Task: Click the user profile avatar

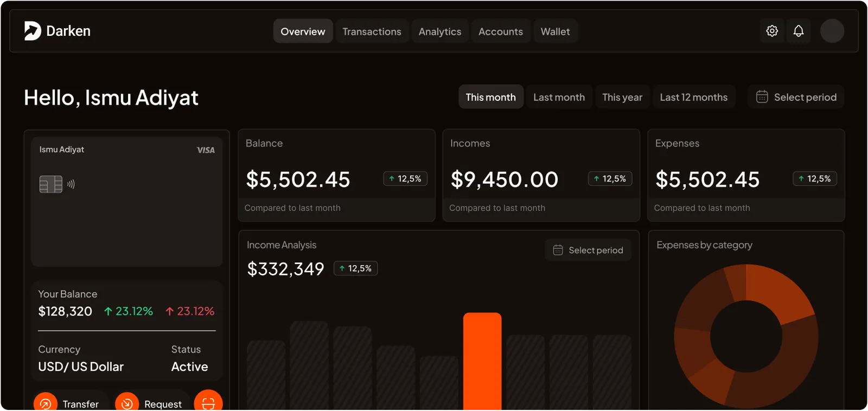Action: (832, 31)
